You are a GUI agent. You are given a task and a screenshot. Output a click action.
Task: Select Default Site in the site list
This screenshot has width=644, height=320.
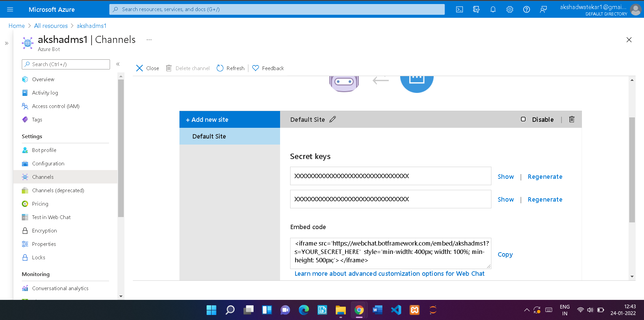[230, 136]
